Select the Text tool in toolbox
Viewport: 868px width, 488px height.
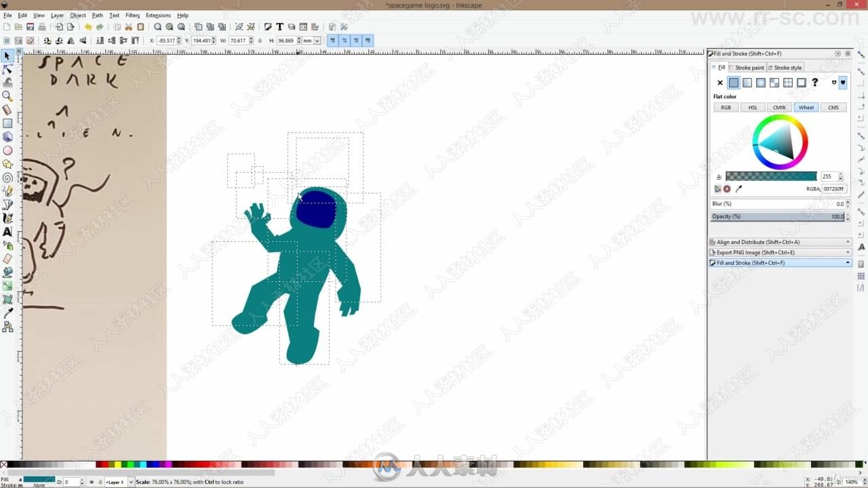(7, 232)
